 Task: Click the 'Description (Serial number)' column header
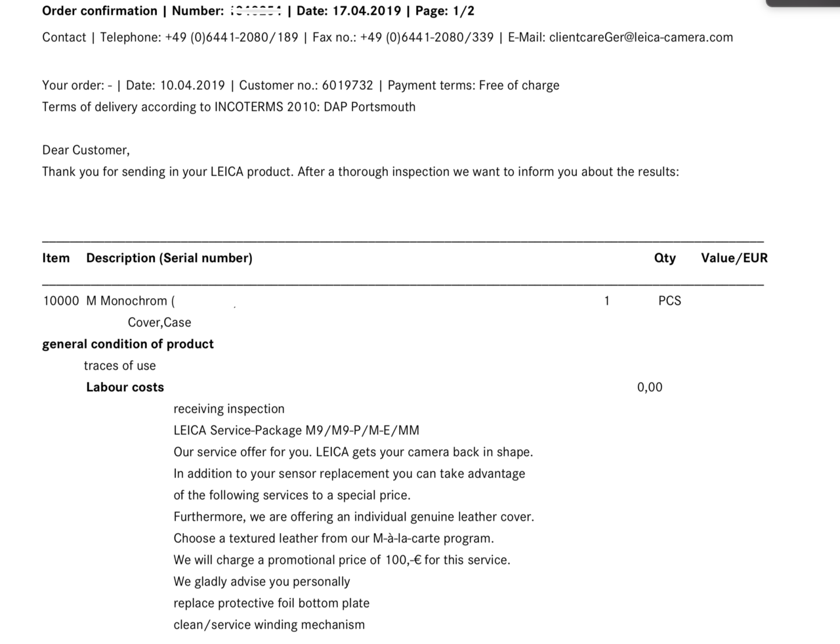[x=169, y=258]
